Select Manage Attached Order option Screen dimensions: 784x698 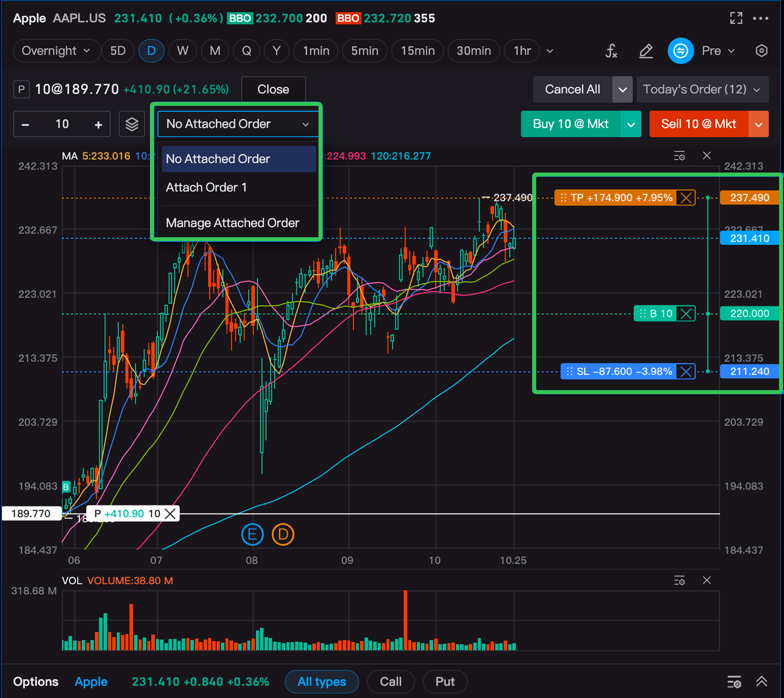232,223
